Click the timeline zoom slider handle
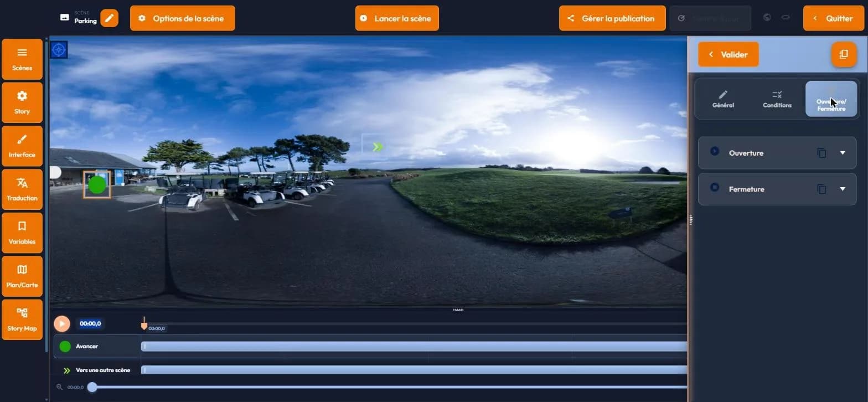This screenshot has width=868, height=402. [x=92, y=387]
